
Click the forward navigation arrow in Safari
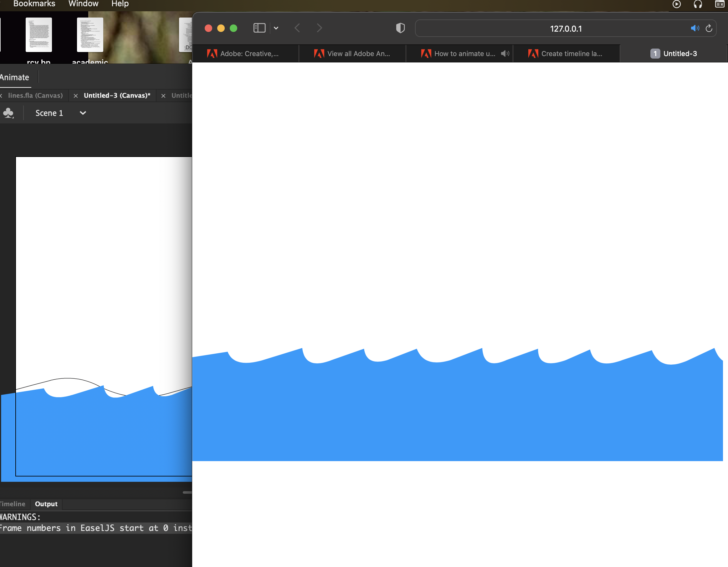[319, 28]
